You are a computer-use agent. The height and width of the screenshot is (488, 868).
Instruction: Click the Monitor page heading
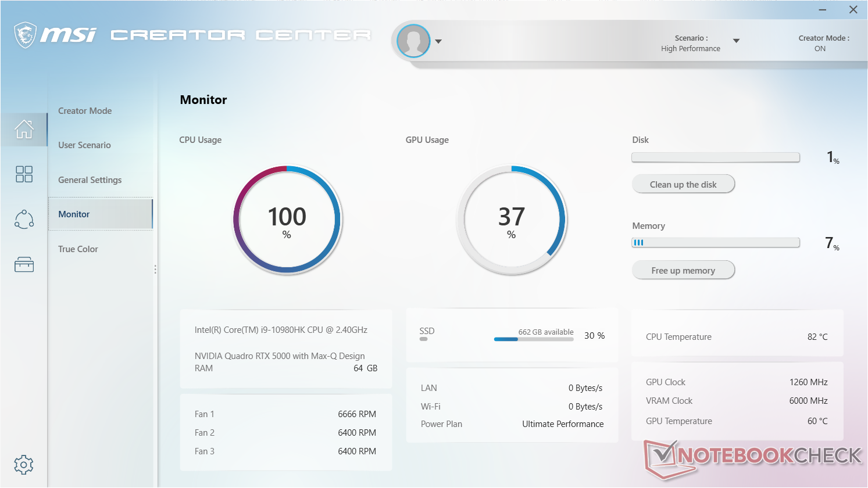(203, 100)
